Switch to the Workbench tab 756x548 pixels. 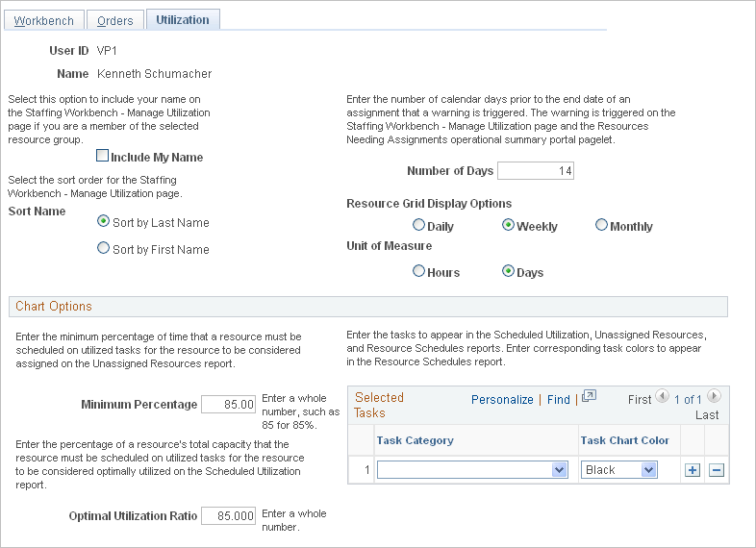pyautogui.click(x=44, y=21)
